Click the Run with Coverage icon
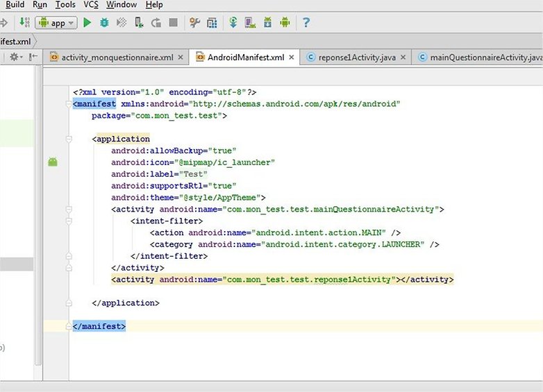The image size is (543, 392). 122,23
